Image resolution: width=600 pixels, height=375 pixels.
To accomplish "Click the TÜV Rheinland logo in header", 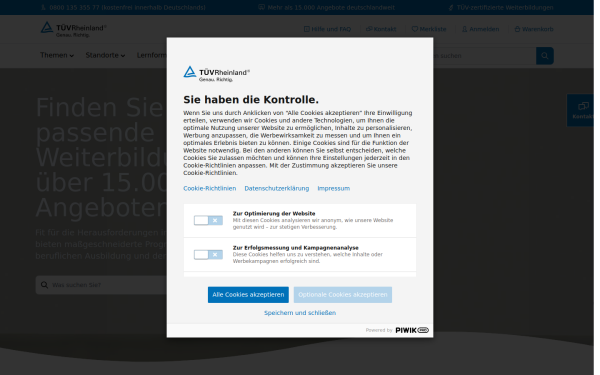I will [x=73, y=29].
